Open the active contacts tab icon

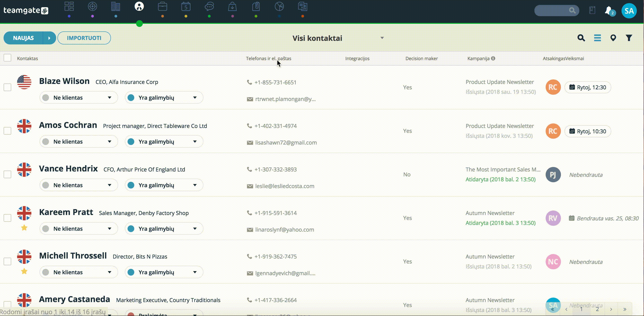[139, 7]
